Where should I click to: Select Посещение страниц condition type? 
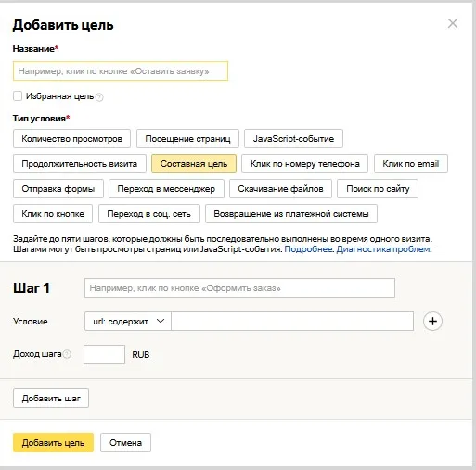point(187,139)
